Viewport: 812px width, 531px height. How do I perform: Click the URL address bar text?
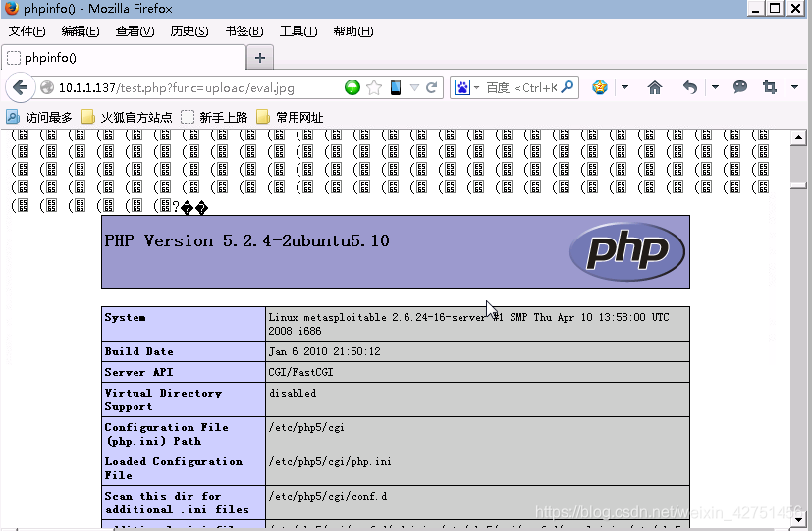click(176, 88)
